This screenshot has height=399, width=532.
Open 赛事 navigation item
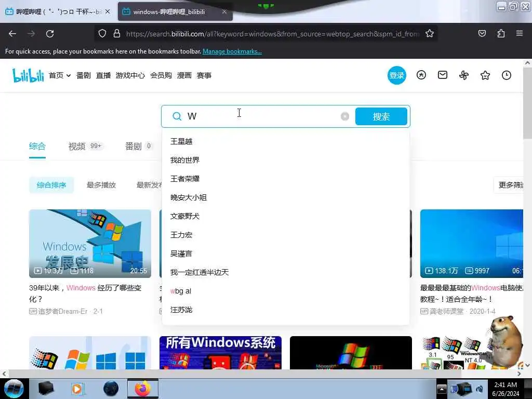point(204,75)
